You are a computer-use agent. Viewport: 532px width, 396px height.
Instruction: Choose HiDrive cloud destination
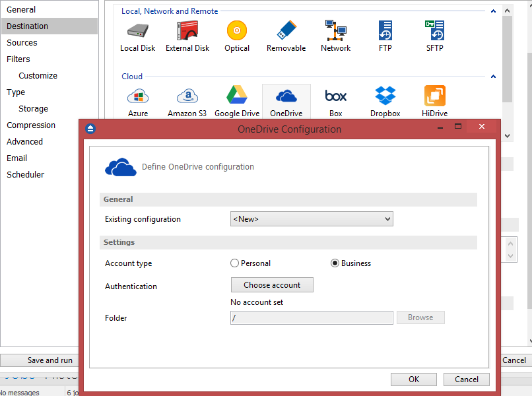click(434, 102)
